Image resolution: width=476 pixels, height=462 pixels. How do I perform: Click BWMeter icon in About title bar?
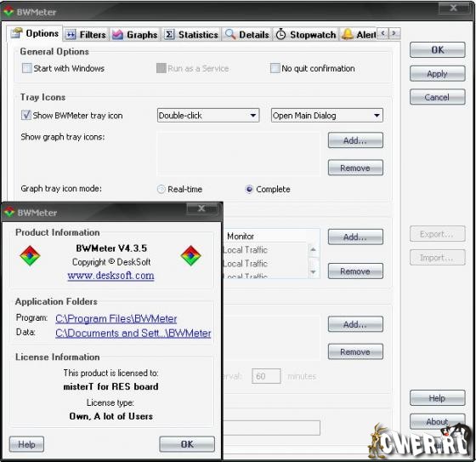point(9,212)
